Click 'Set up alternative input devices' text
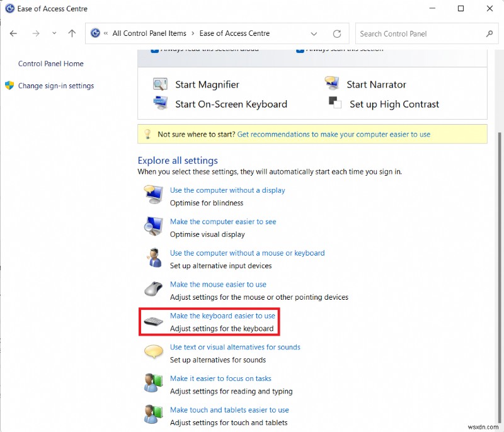 pos(220,266)
